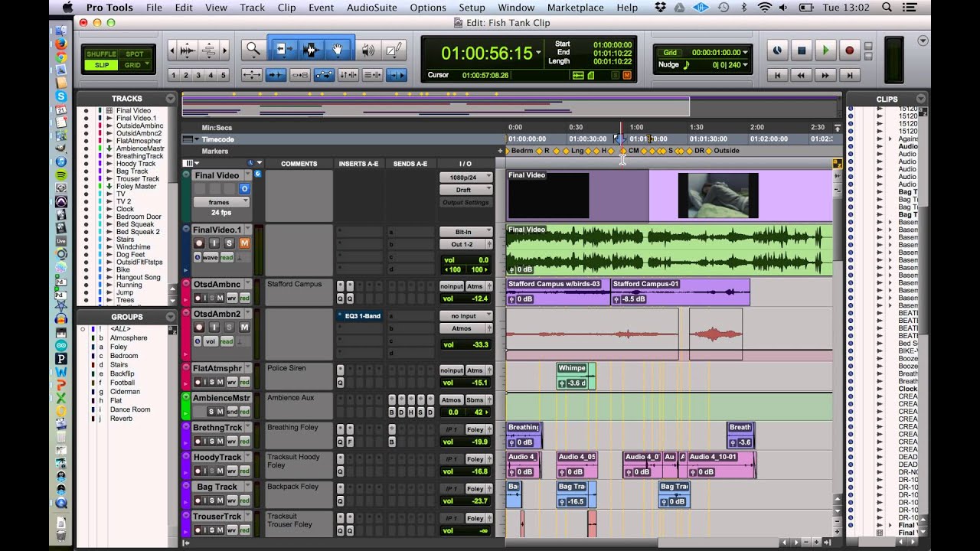This screenshot has height=551, width=980.
Task: Toggle Insertion Follows Playback button
Action: point(397,75)
